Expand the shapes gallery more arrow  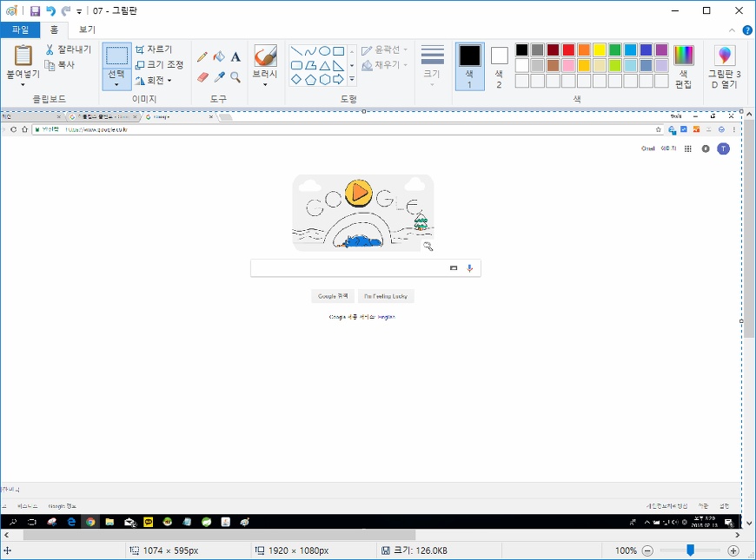coord(352,79)
